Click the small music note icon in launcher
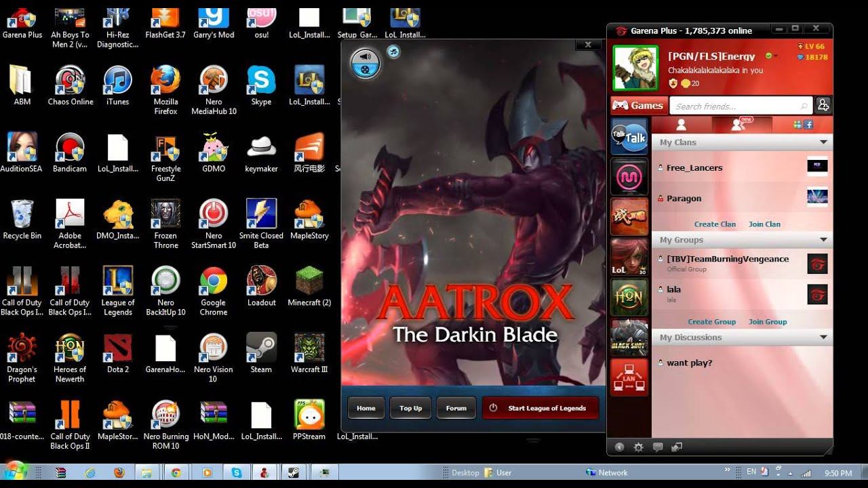Image resolution: width=868 pixels, height=488 pixels. (x=393, y=52)
